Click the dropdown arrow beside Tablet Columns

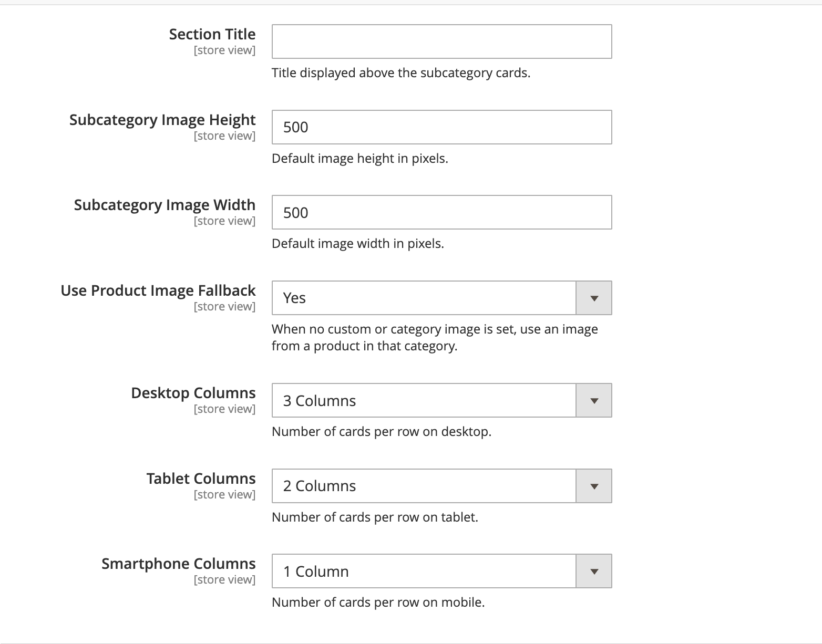tap(593, 486)
